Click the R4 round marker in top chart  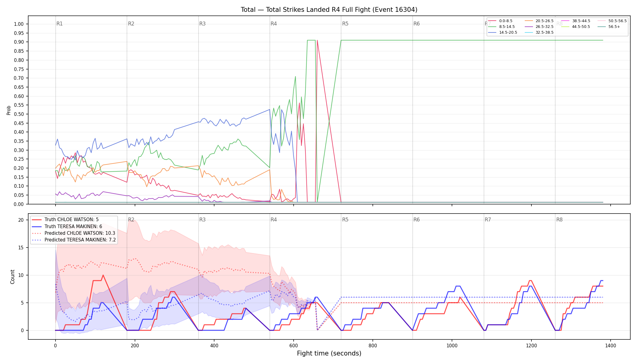(x=274, y=24)
